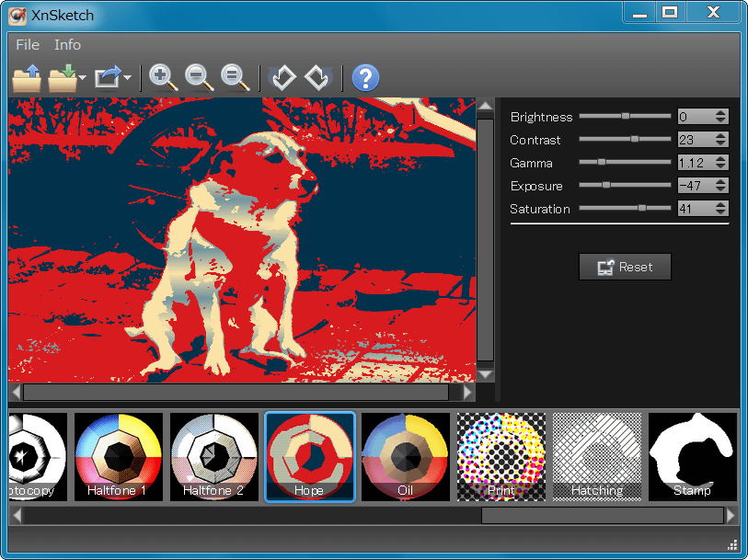
Task: Click preview vertical scroll down arrow
Action: pos(485,374)
